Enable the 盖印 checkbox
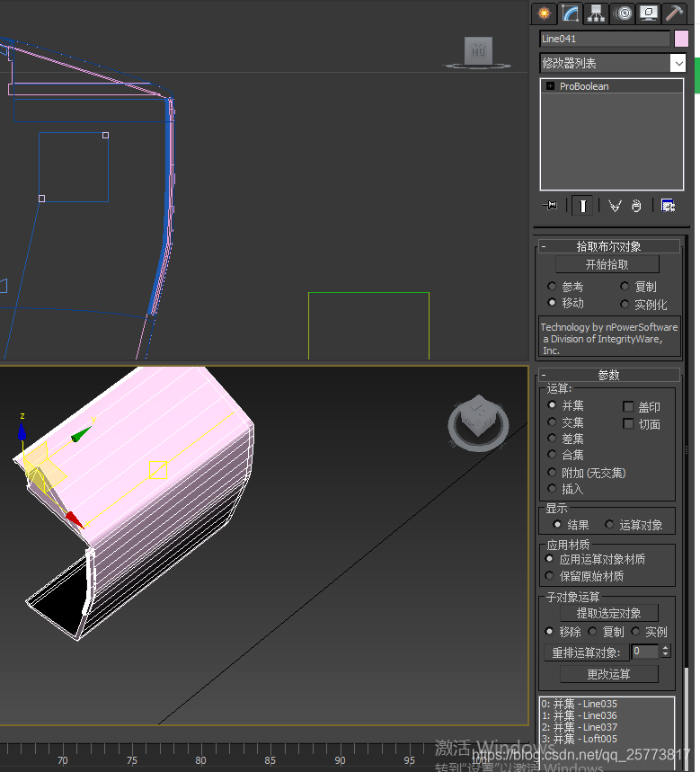 click(x=628, y=406)
